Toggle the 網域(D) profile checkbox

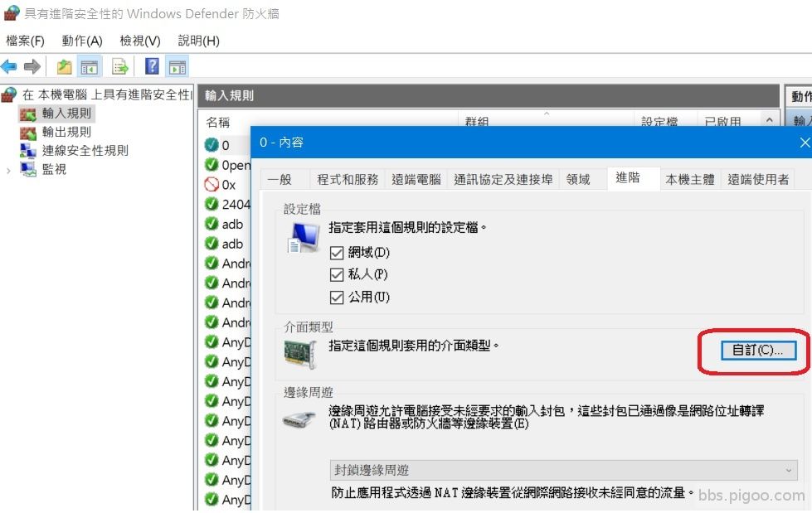(x=337, y=253)
